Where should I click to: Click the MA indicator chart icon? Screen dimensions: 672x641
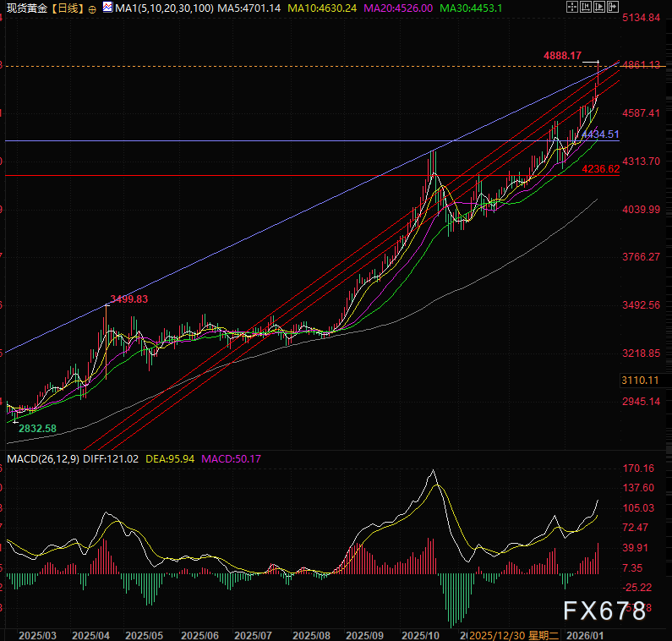(x=107, y=8)
